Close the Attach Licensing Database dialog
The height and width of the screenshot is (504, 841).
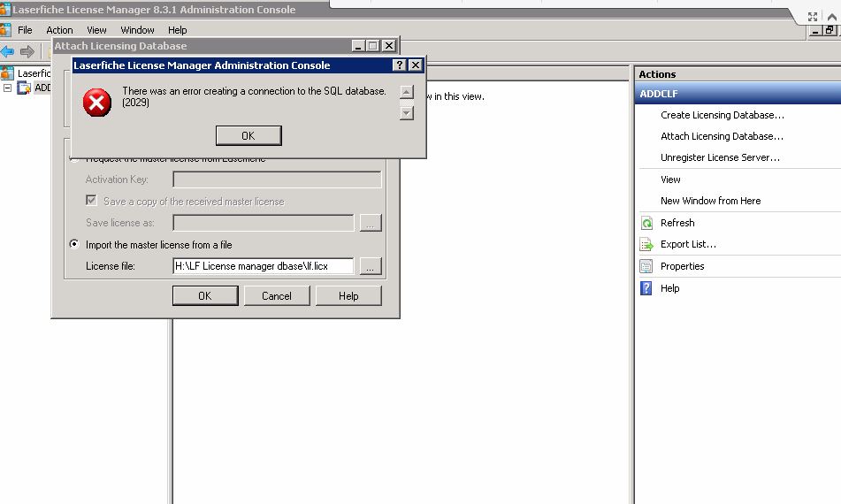(x=389, y=46)
